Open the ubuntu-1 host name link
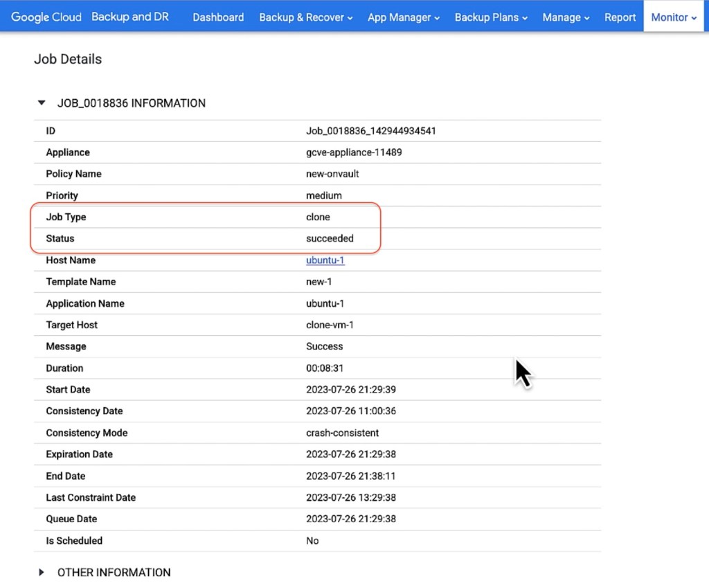Screen dimensions: 709x588 [x=325, y=260]
